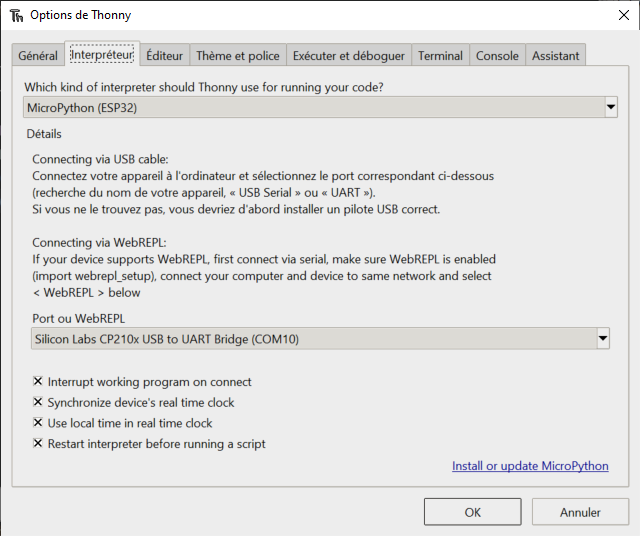This screenshot has height=536, width=640.
Task: Toggle Synchronize device's real time clock
Action: point(38,403)
